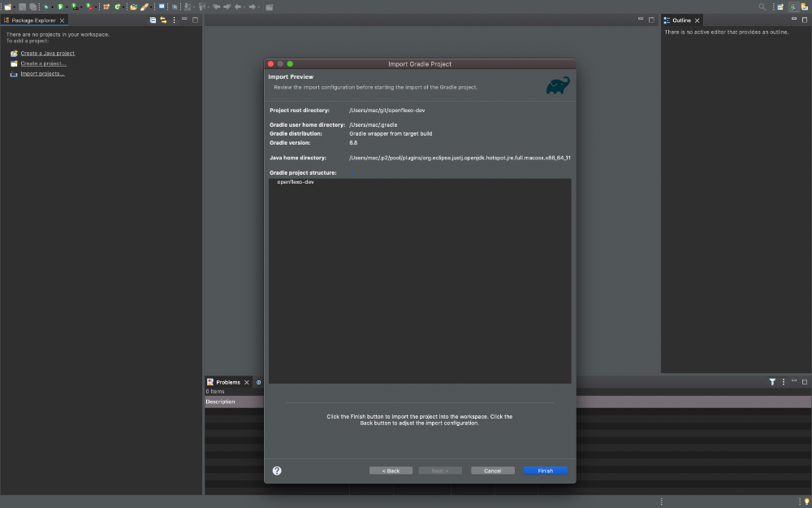Switch to the Java perspective icon
Image resolution: width=812 pixels, height=508 pixels.
tap(793, 7)
